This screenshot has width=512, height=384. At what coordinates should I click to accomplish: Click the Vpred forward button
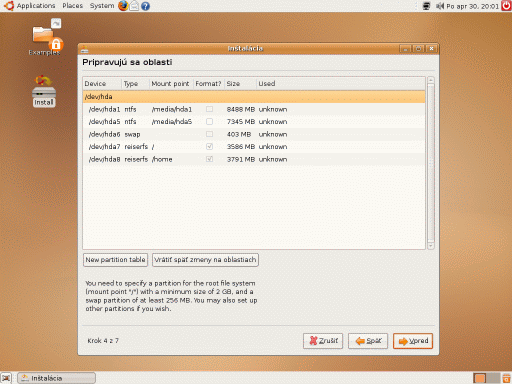pos(413,341)
